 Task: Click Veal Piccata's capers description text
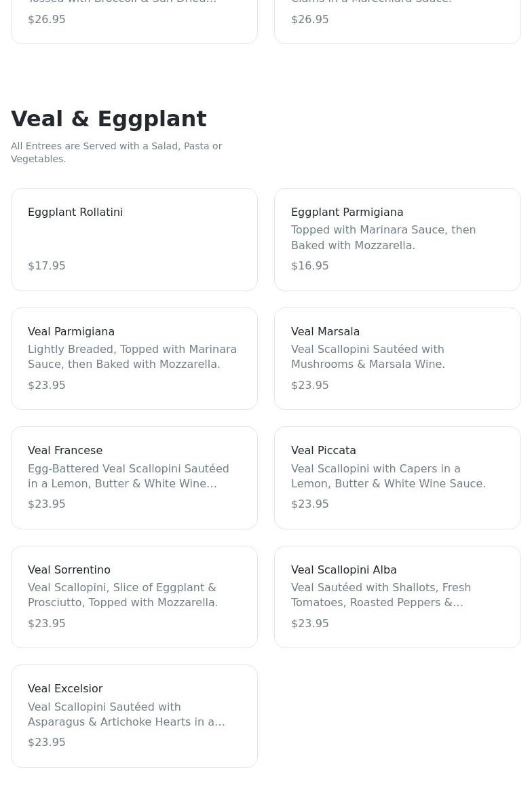click(388, 476)
